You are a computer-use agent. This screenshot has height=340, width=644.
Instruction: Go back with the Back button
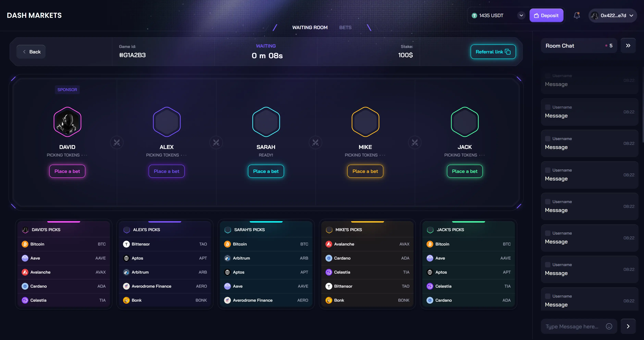coord(31,52)
